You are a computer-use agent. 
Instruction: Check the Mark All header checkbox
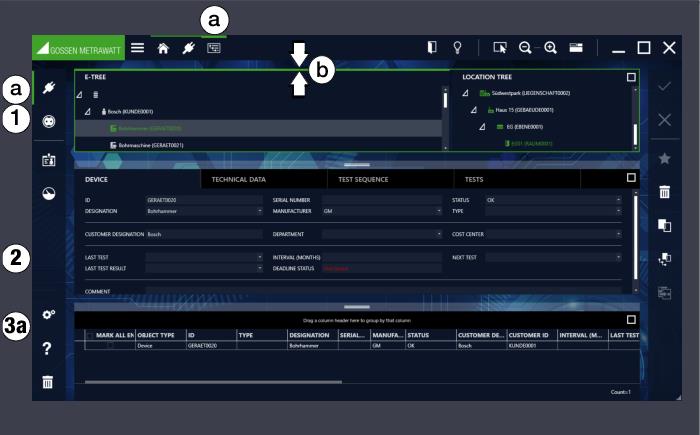(90, 335)
